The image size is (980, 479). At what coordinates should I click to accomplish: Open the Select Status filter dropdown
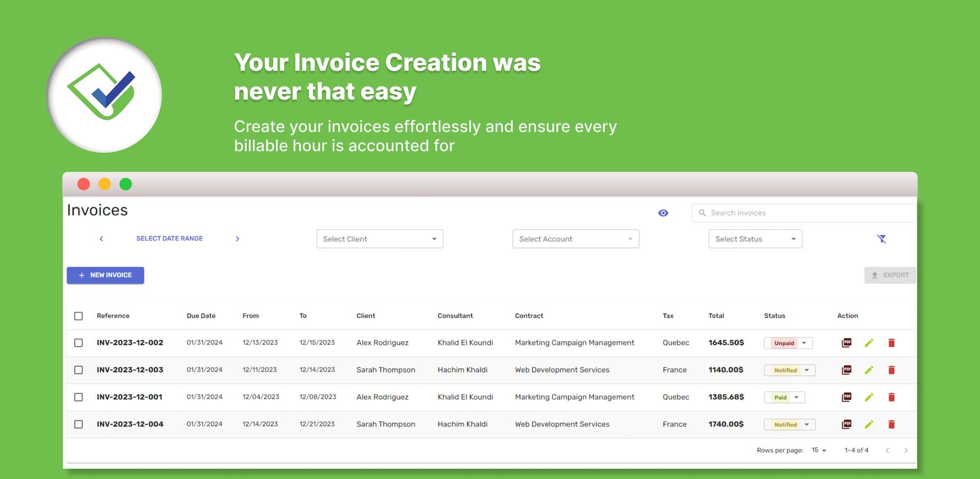tap(755, 239)
